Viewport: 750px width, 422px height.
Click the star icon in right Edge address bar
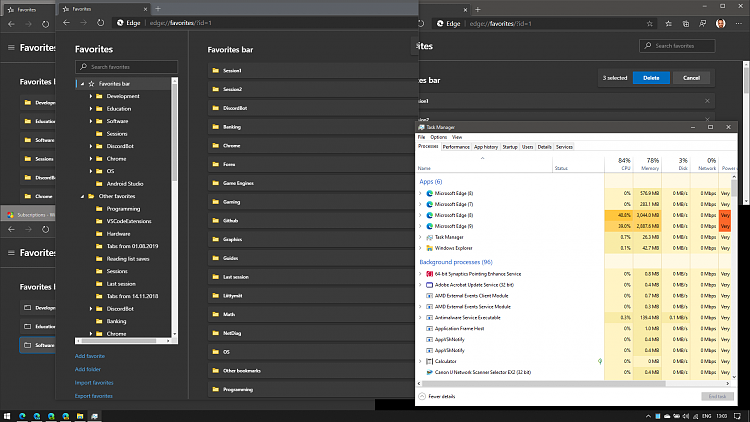(650, 23)
